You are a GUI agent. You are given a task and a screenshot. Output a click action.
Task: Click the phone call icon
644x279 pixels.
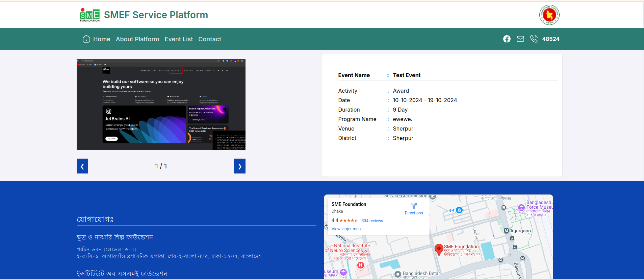click(x=534, y=39)
